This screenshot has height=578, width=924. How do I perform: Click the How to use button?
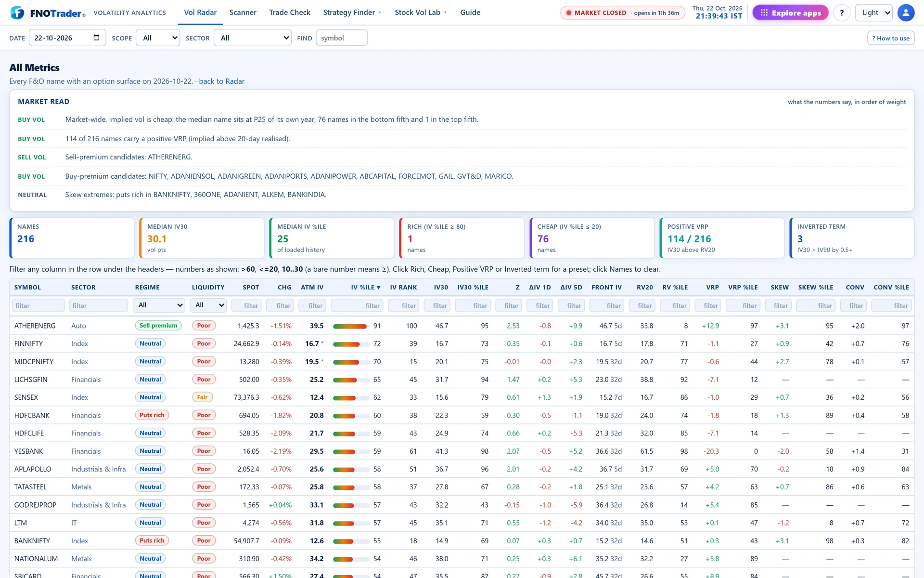click(891, 38)
